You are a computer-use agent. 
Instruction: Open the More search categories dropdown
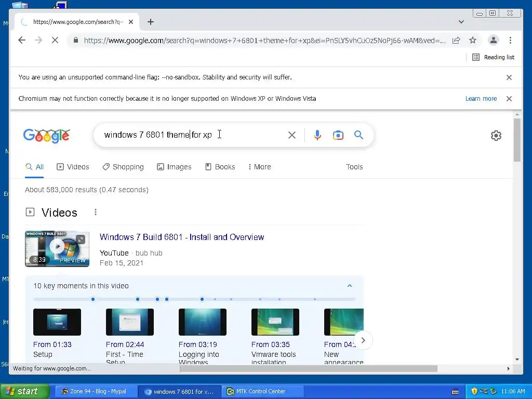(x=260, y=167)
